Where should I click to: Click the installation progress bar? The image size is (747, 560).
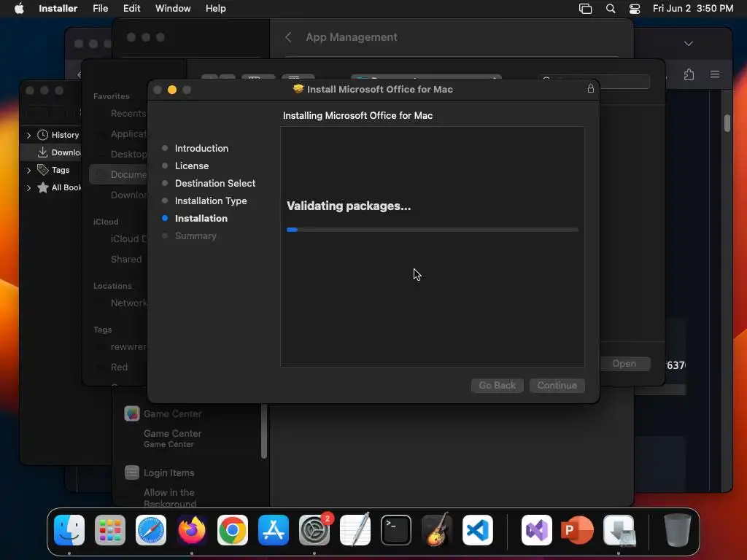coord(433,230)
